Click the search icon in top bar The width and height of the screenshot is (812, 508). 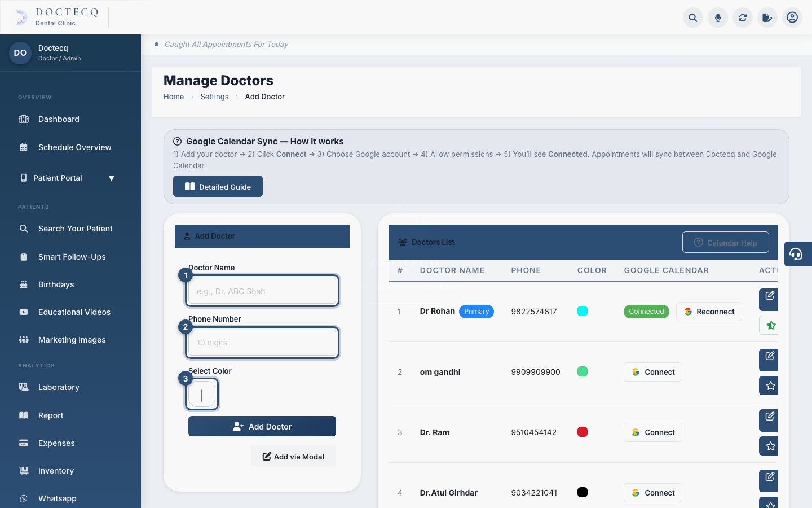click(693, 17)
